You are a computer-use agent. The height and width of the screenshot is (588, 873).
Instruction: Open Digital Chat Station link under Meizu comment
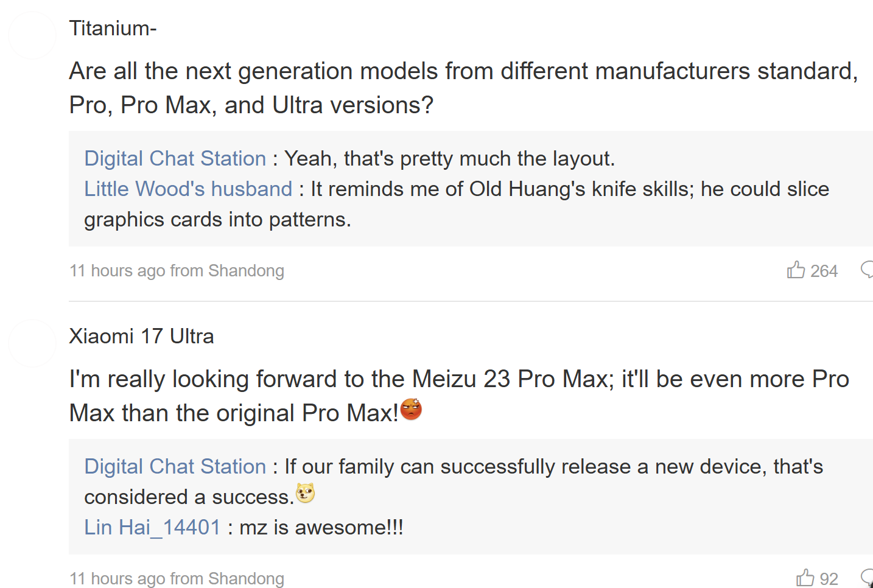pyautogui.click(x=175, y=466)
